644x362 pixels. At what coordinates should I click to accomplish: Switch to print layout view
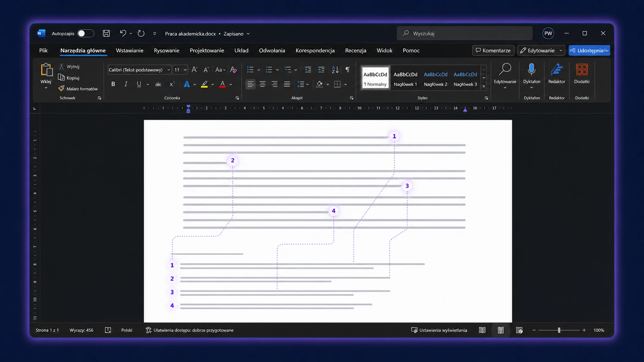click(x=501, y=330)
